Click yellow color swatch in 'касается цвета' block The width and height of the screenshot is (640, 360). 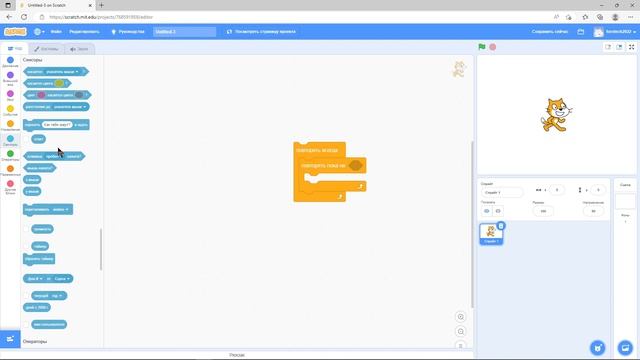pyautogui.click(x=59, y=83)
